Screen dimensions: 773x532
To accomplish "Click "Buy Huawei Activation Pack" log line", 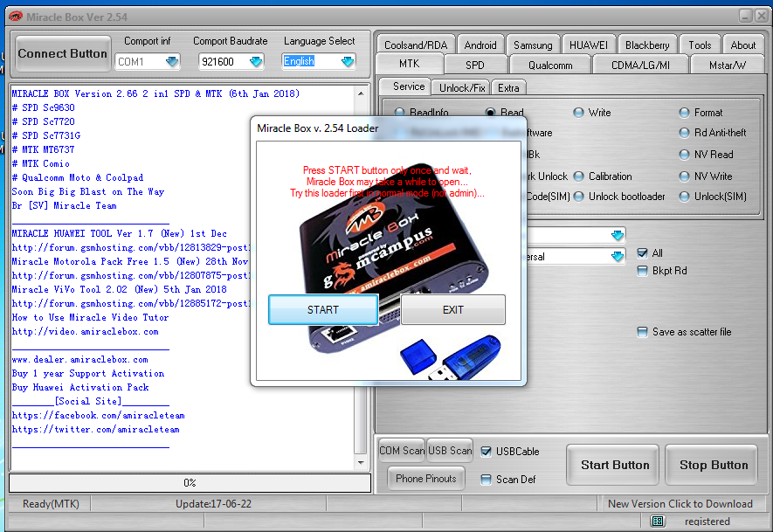I will pyautogui.click(x=80, y=387).
